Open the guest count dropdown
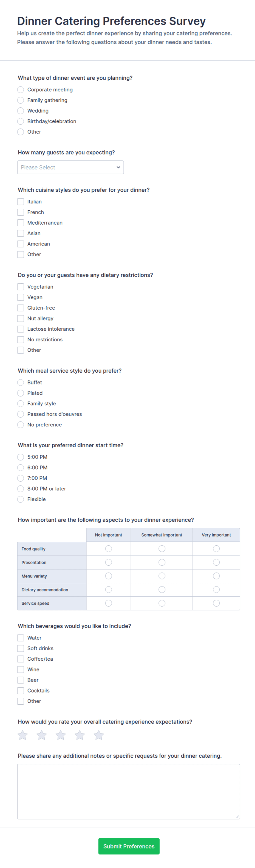 click(70, 167)
